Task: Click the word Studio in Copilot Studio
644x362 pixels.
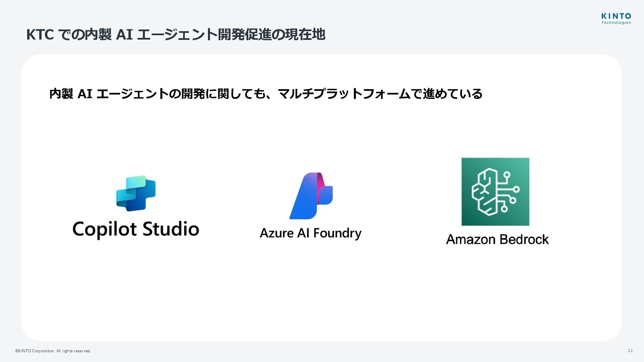Action: click(171, 229)
